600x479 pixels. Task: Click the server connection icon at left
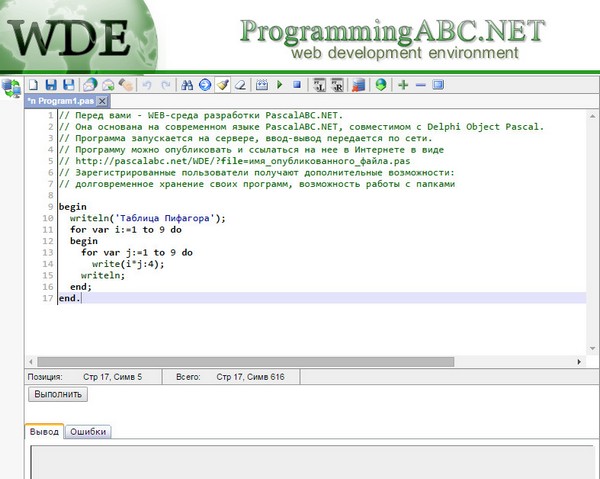[11, 88]
